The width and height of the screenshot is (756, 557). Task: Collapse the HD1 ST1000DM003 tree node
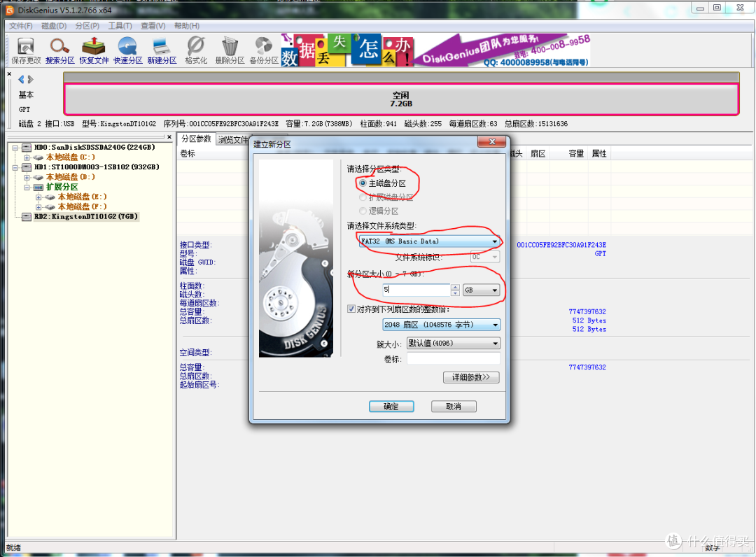click(x=15, y=167)
